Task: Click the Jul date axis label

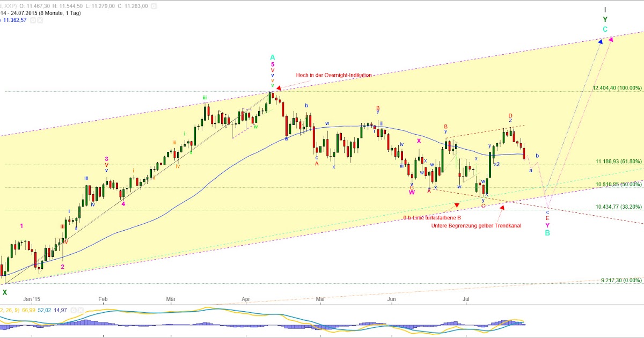Action: pos(466,298)
